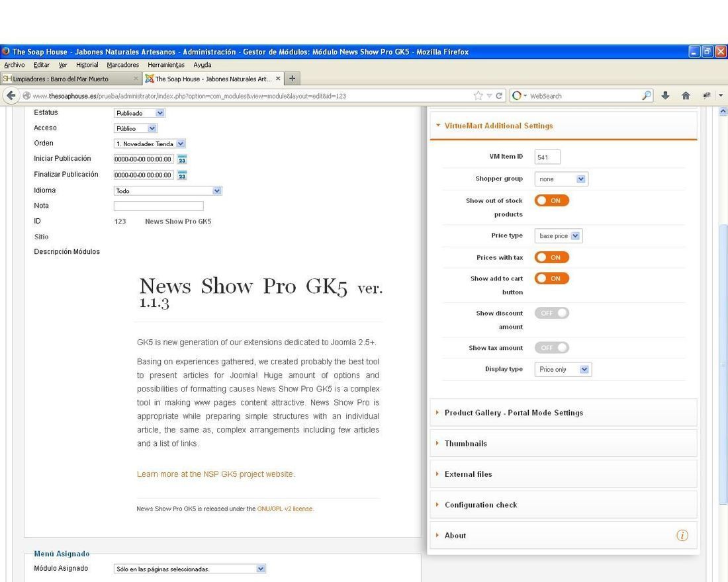Open the downloads arrow icon

(x=665, y=96)
